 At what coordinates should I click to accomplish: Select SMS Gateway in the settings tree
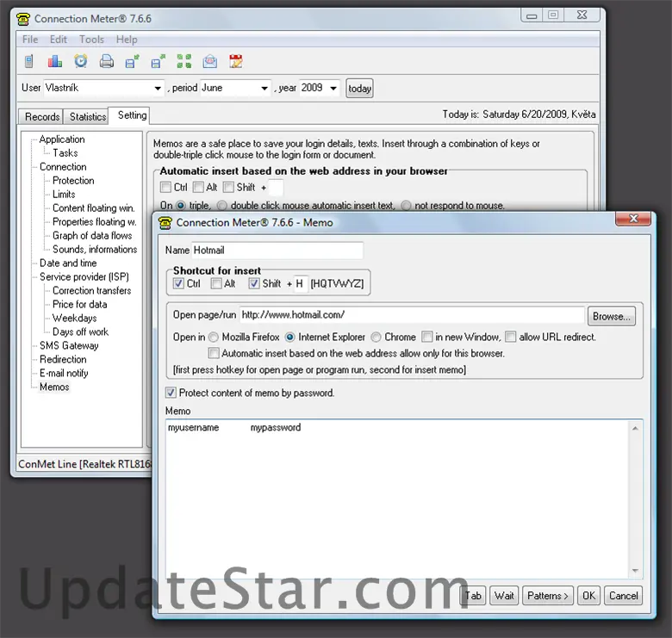[69, 345]
